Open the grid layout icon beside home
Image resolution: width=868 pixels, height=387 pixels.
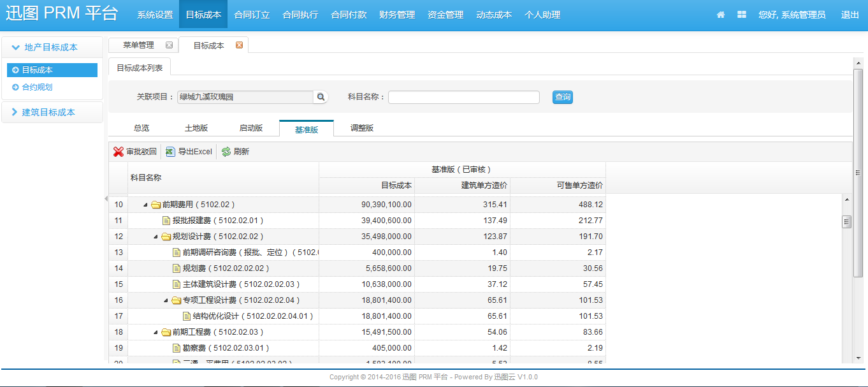click(742, 15)
